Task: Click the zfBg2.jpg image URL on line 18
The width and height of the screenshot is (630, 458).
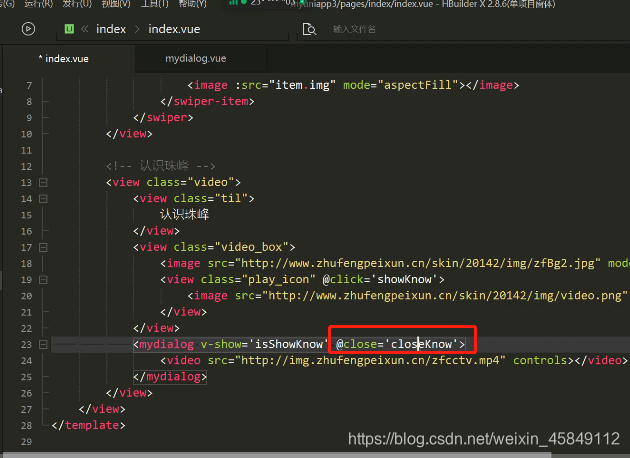Action: (x=418, y=263)
